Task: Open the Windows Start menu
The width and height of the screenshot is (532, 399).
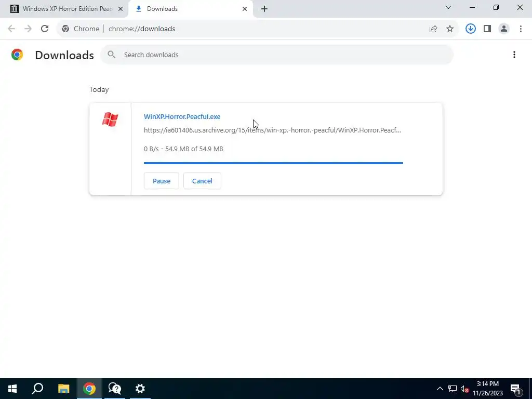Action: [12, 389]
